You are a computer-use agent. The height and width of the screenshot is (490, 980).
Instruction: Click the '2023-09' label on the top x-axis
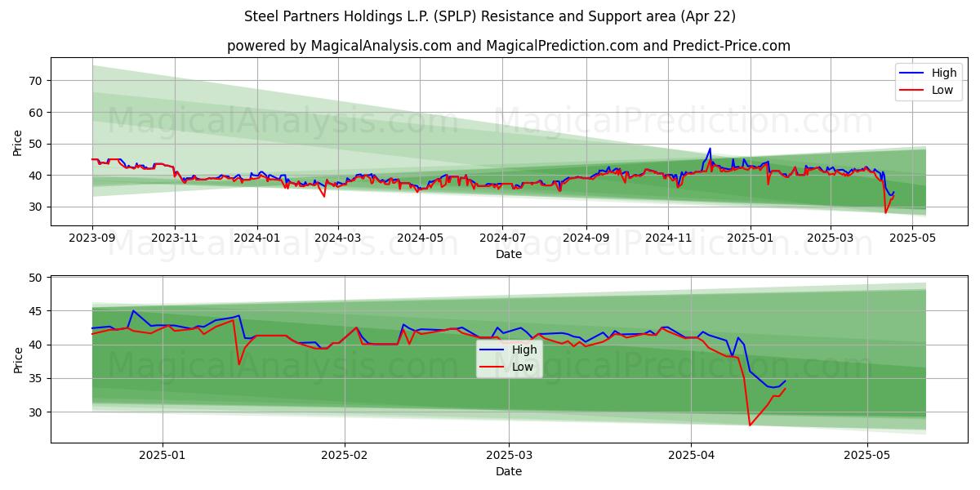[x=92, y=238]
